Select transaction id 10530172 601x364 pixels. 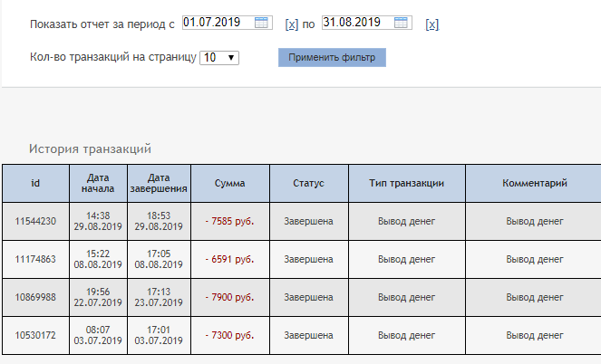coord(35,335)
